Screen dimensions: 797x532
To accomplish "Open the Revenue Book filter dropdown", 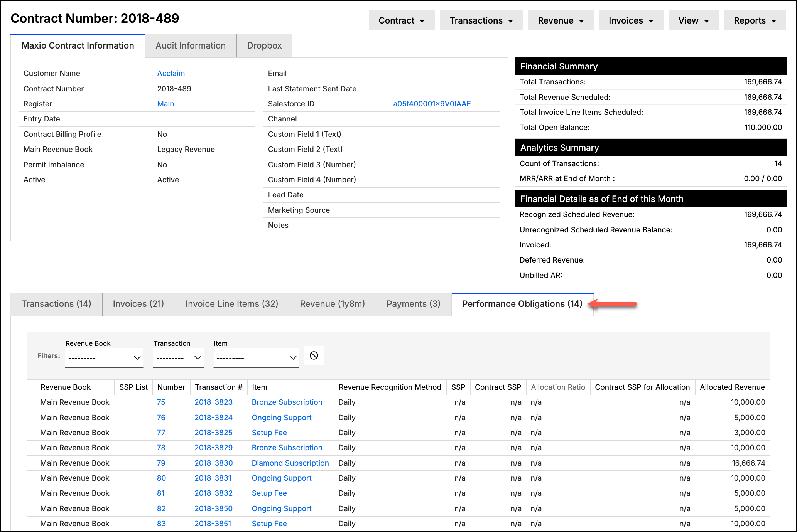I will [x=104, y=358].
